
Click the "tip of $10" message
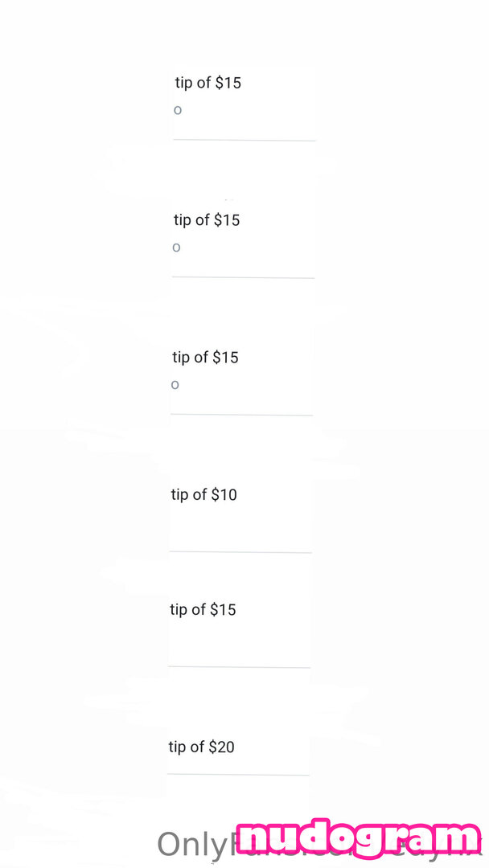tap(203, 495)
